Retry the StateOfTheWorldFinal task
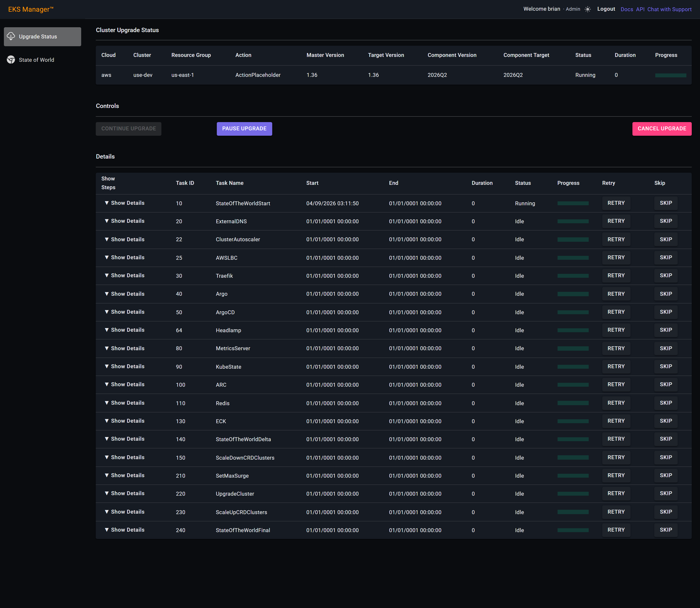 616,530
